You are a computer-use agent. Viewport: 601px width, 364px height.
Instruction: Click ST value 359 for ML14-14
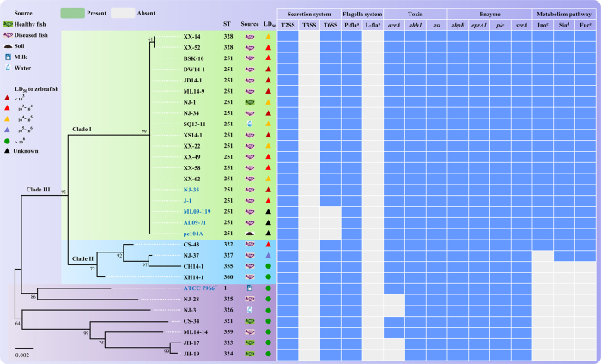pyautogui.click(x=228, y=332)
